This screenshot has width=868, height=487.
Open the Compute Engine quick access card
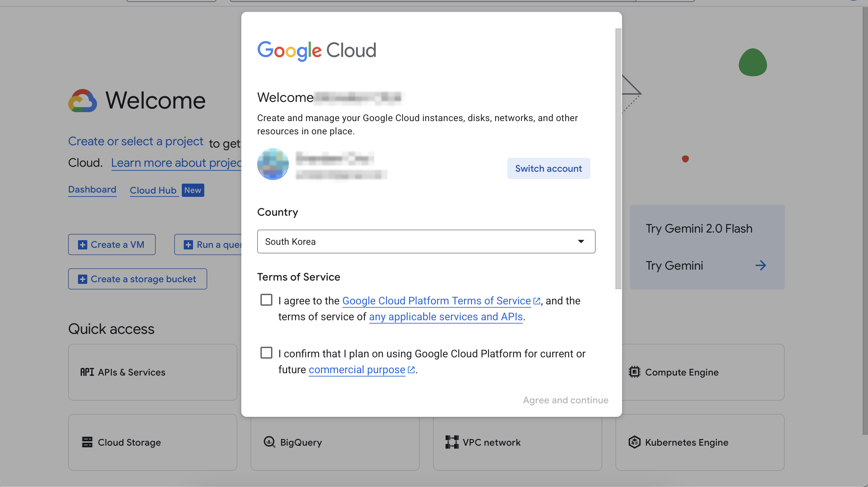pos(703,372)
